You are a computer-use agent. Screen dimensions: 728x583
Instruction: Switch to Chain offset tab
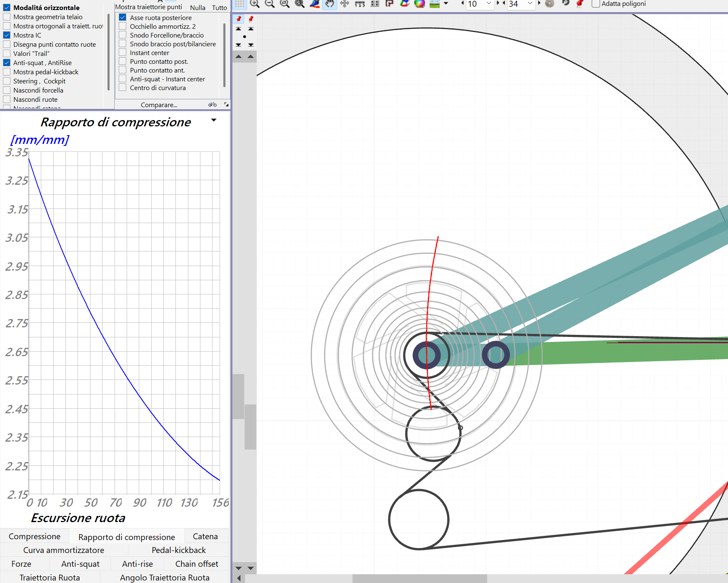point(197,564)
